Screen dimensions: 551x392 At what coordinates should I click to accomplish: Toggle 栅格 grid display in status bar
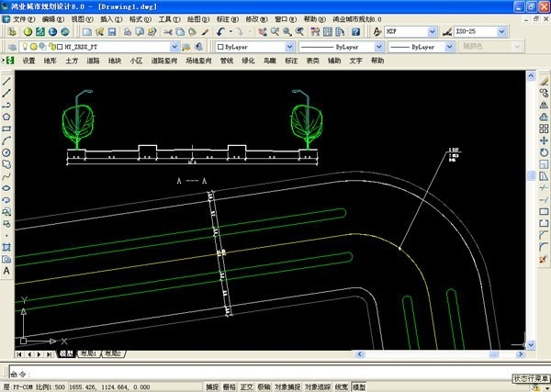pyautogui.click(x=230, y=386)
